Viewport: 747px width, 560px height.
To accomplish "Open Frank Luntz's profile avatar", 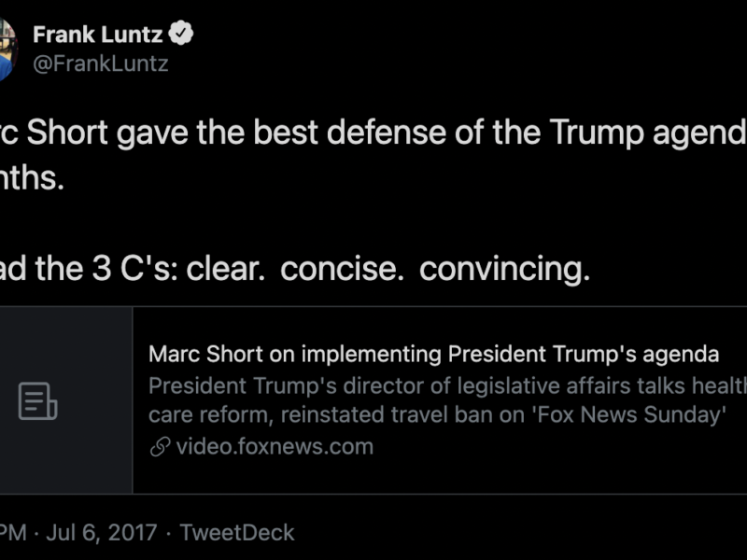I will (x=6, y=49).
